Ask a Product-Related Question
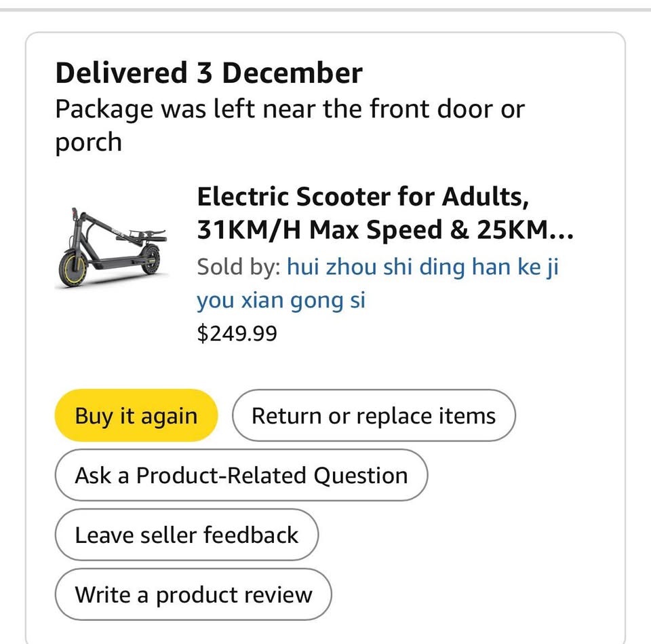The height and width of the screenshot is (644, 651). coord(241,475)
